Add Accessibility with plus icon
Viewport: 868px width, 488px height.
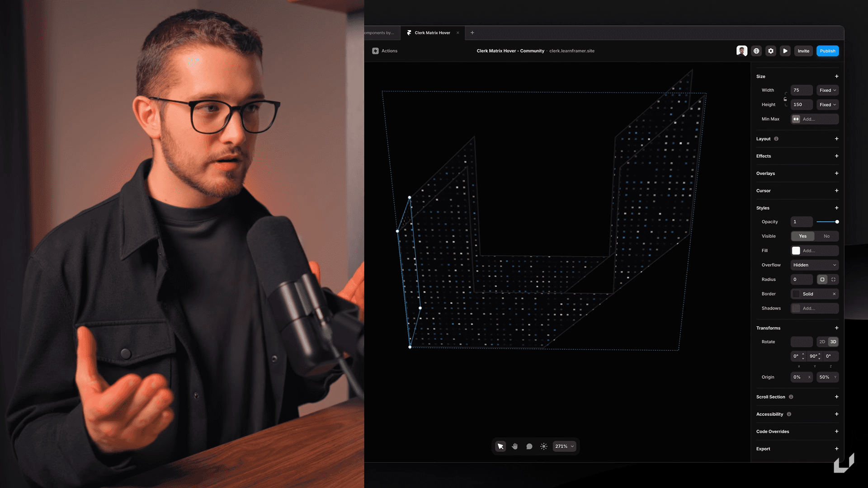[836, 414]
